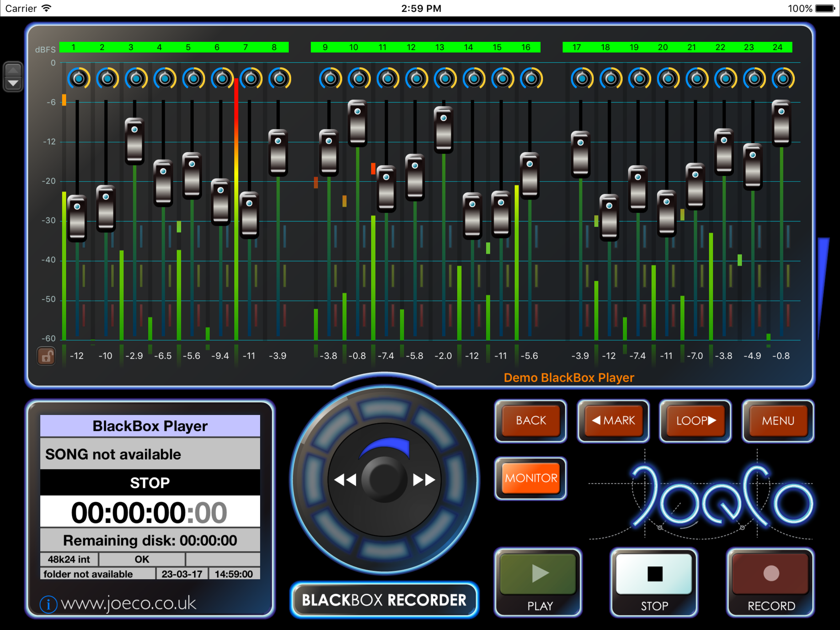The image size is (840, 630).
Task: Open the info icon beside www.joeco.co.uk
Action: [x=48, y=604]
